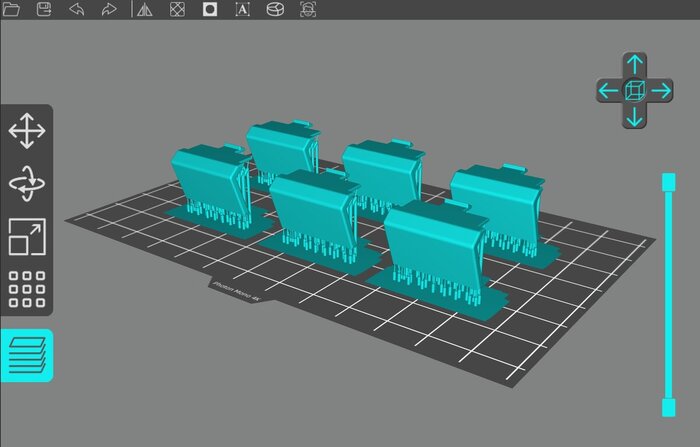Undo the last action
This screenshot has height=447, width=700.
[77, 9]
